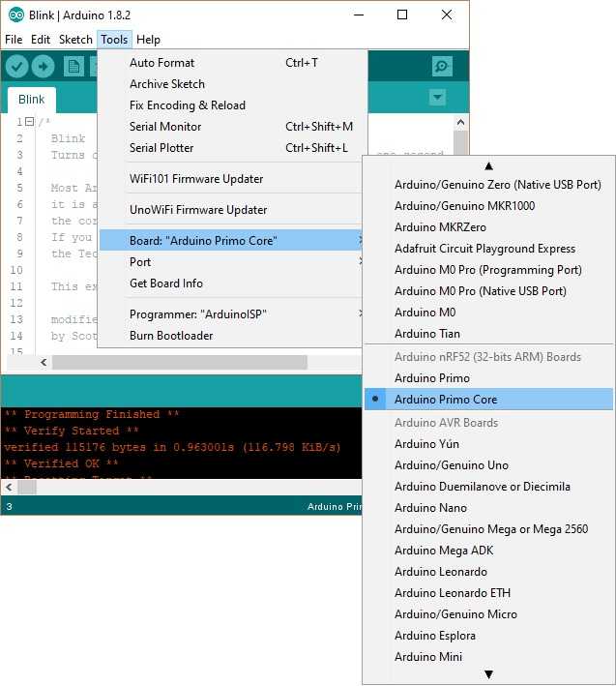Click the New sketch document icon
The height and width of the screenshot is (686, 616).
(73, 66)
